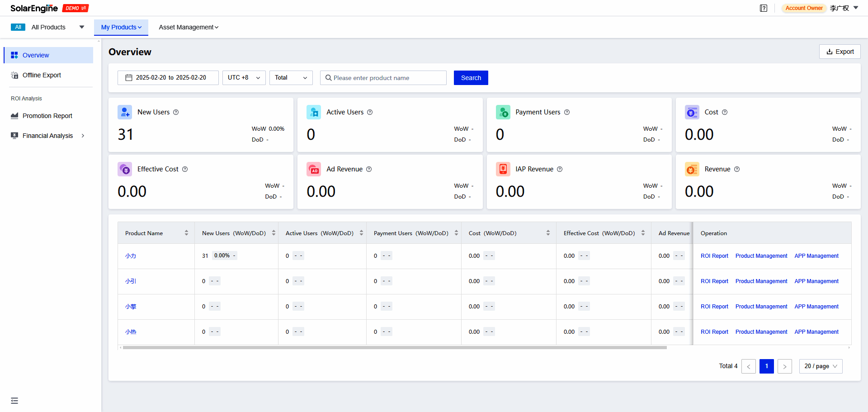
Task: Open Promotion Report in sidebar
Action: pyautogui.click(x=47, y=116)
